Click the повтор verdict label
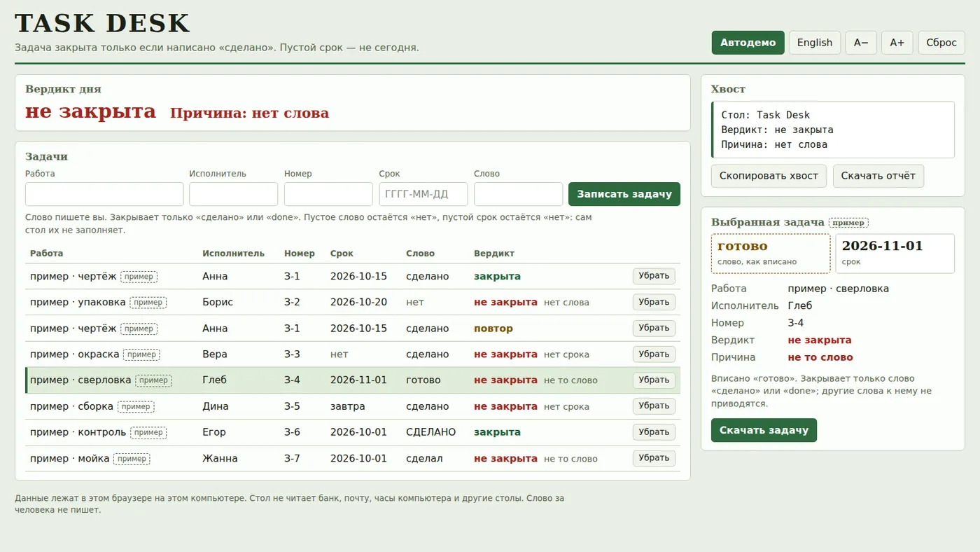Viewport: 980px width, 552px height. [x=493, y=329]
